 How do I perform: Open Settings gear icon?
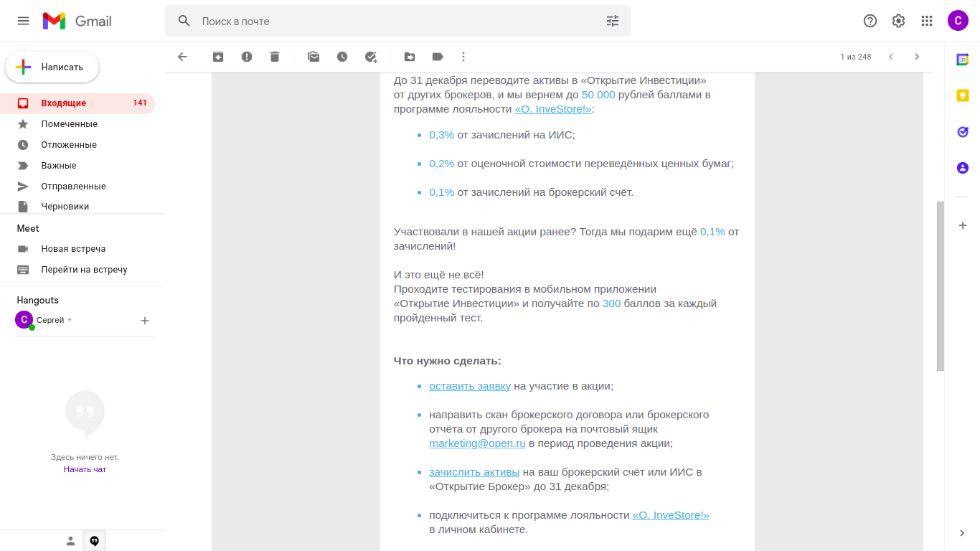tap(898, 21)
